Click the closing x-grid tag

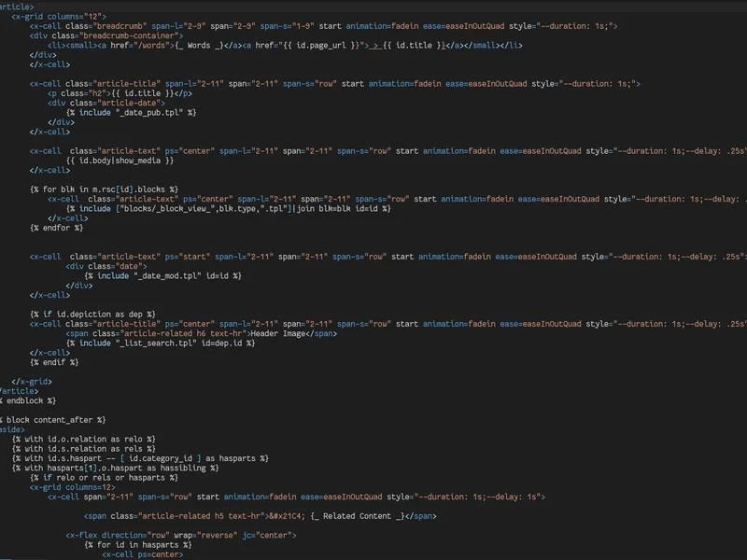(32, 381)
